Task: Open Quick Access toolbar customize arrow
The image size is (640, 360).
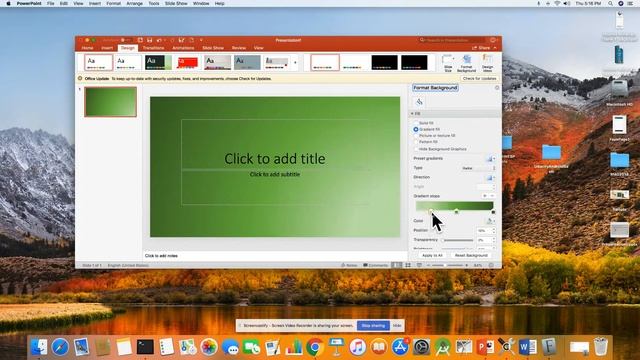Action: [x=201, y=40]
